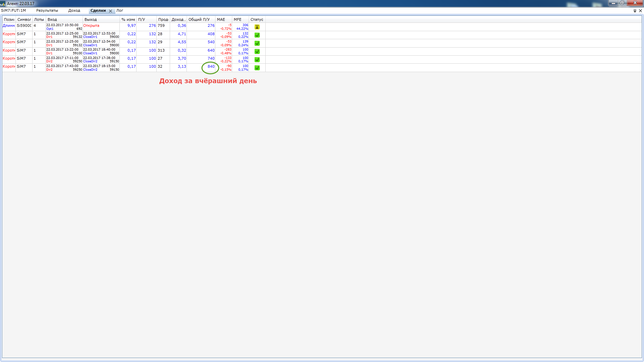Screen dimensions: 644x362
Task: Click the yellow hourglass status icon
Action: (x=257, y=27)
